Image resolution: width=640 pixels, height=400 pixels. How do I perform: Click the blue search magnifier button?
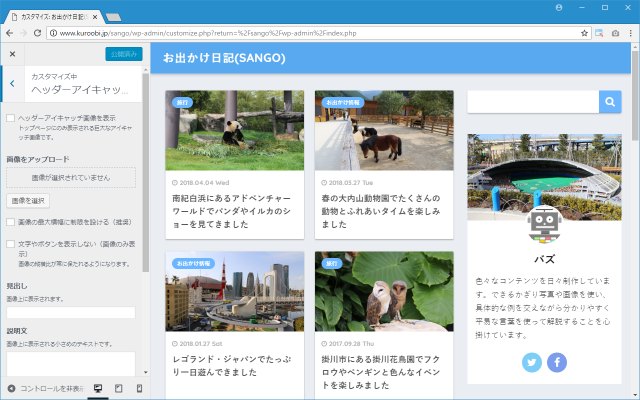(610, 101)
